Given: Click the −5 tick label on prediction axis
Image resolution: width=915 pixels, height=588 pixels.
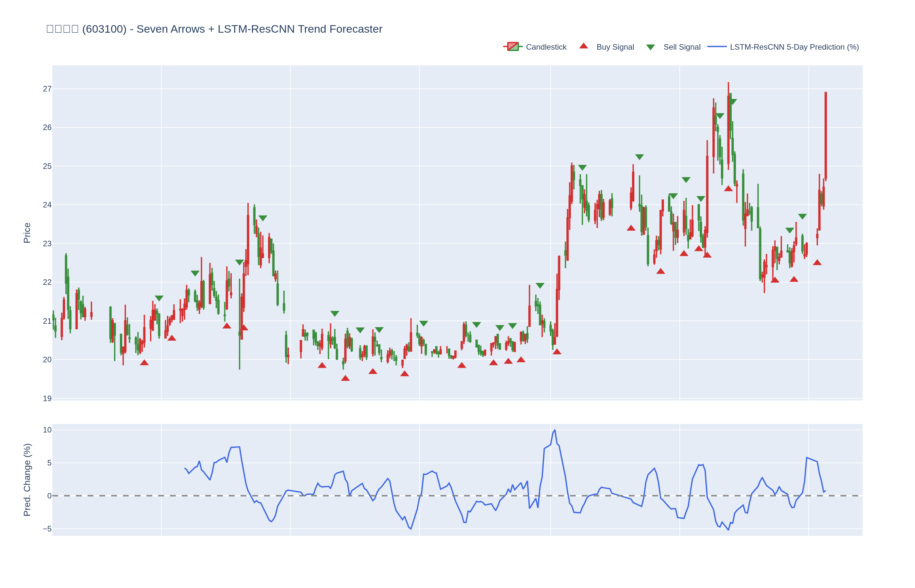Looking at the screenshot, I should (47, 529).
